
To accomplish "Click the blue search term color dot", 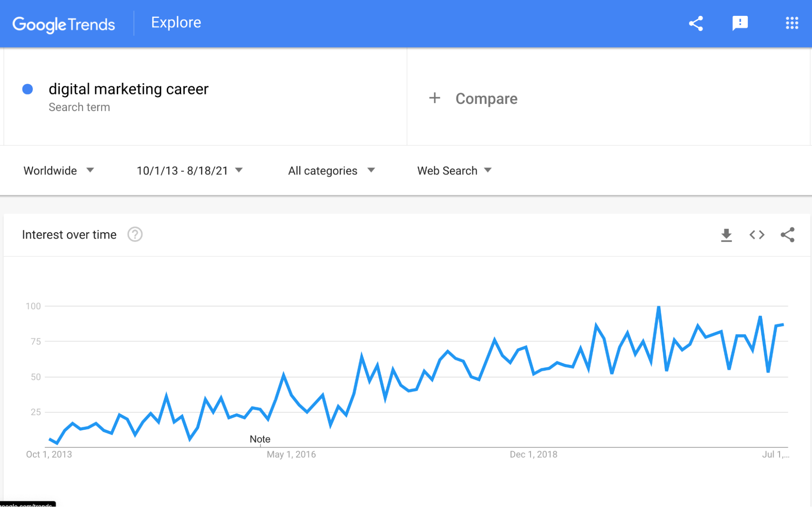I will click(28, 89).
